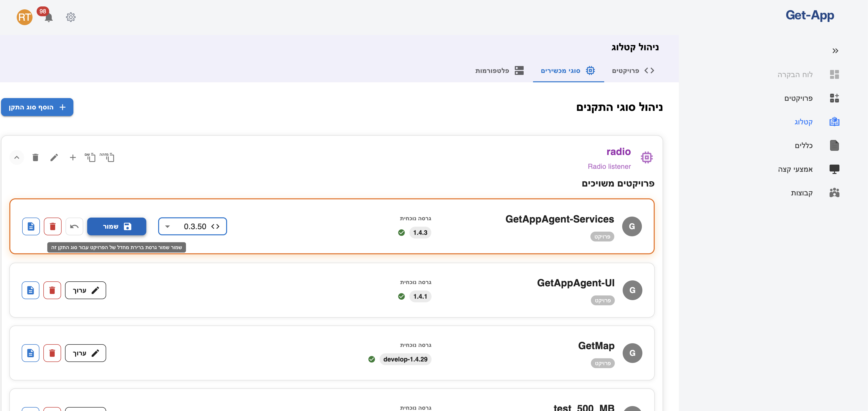Image resolution: width=868 pixels, height=411 pixels.
Task: Click the Get-App logo
Action: tap(810, 15)
